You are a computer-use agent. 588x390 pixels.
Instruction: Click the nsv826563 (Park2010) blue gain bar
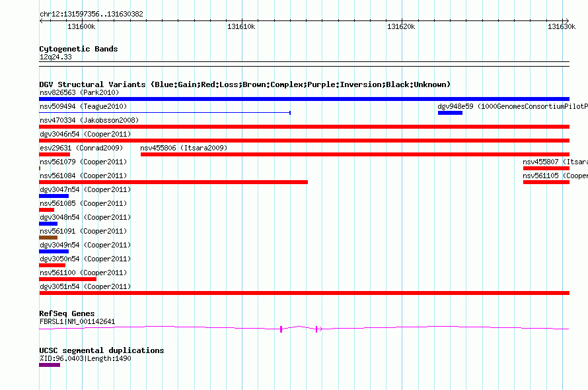pyautogui.click(x=304, y=99)
